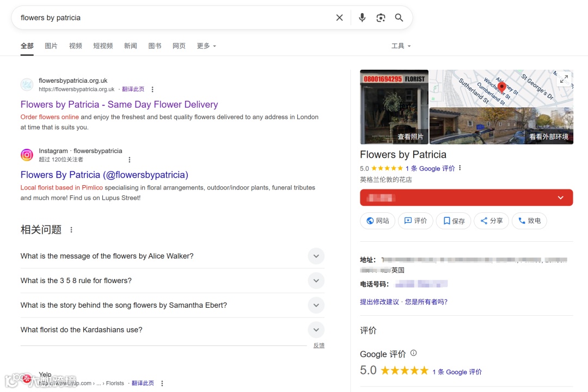Viewport: 588px width, 392px height.
Task: Click info icon next to Google 评价 heading
Action: pos(413,353)
